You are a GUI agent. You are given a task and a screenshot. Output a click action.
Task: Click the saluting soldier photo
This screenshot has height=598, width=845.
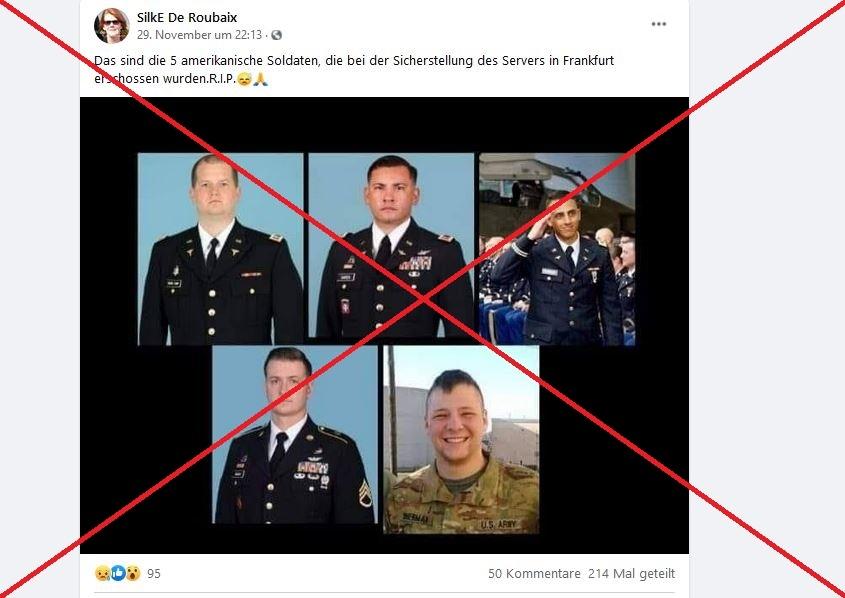coord(557,249)
